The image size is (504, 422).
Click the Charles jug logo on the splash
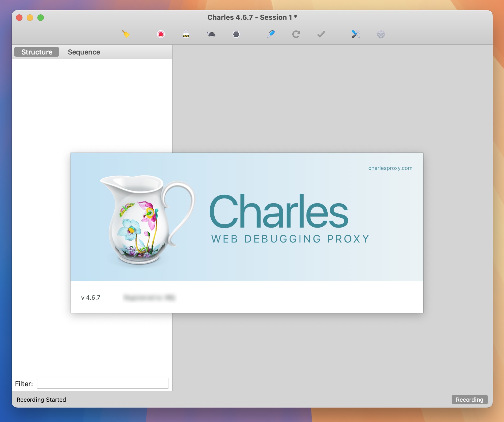tap(148, 220)
